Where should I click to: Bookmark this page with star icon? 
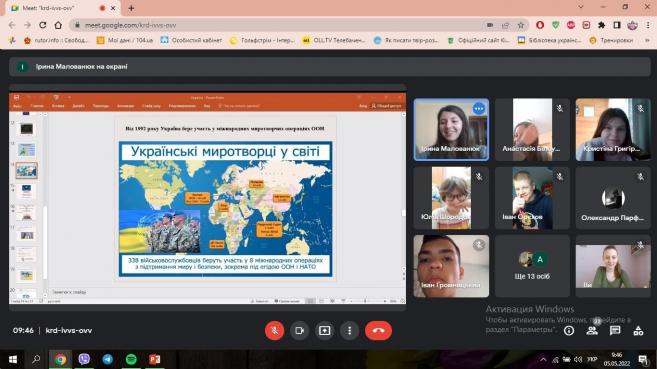coord(521,25)
